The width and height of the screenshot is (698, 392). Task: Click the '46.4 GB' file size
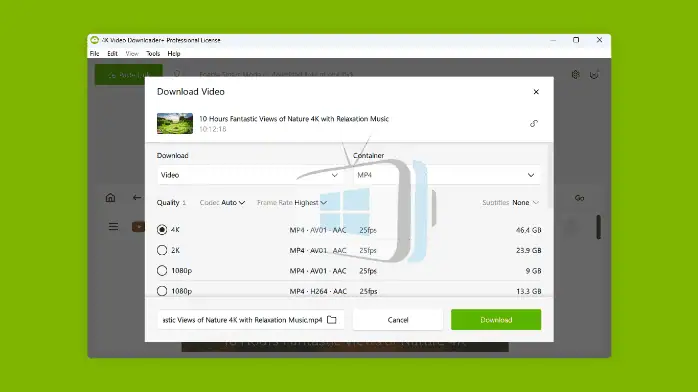[x=528, y=230]
